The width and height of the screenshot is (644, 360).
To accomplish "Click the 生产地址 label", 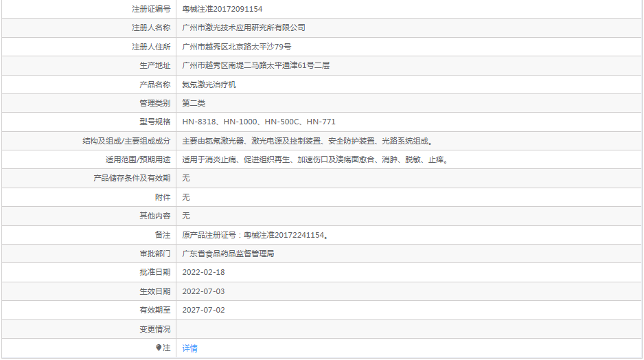I will pos(155,65).
